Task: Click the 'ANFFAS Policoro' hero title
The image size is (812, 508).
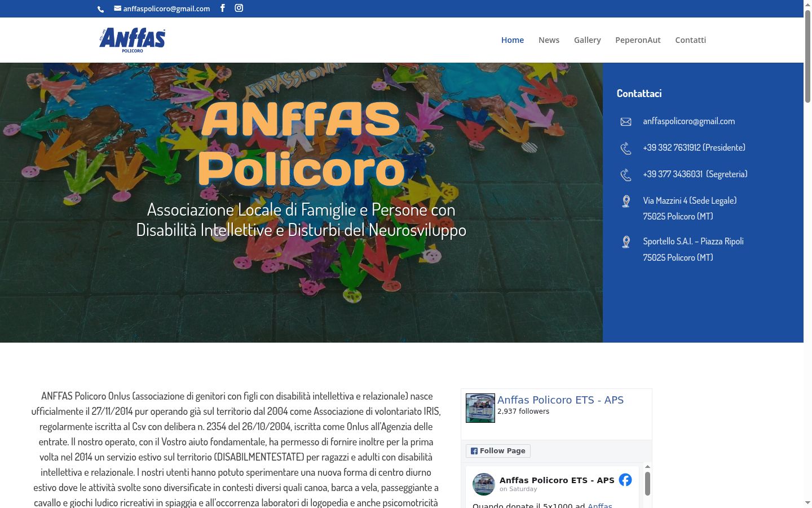Action: tap(301, 143)
